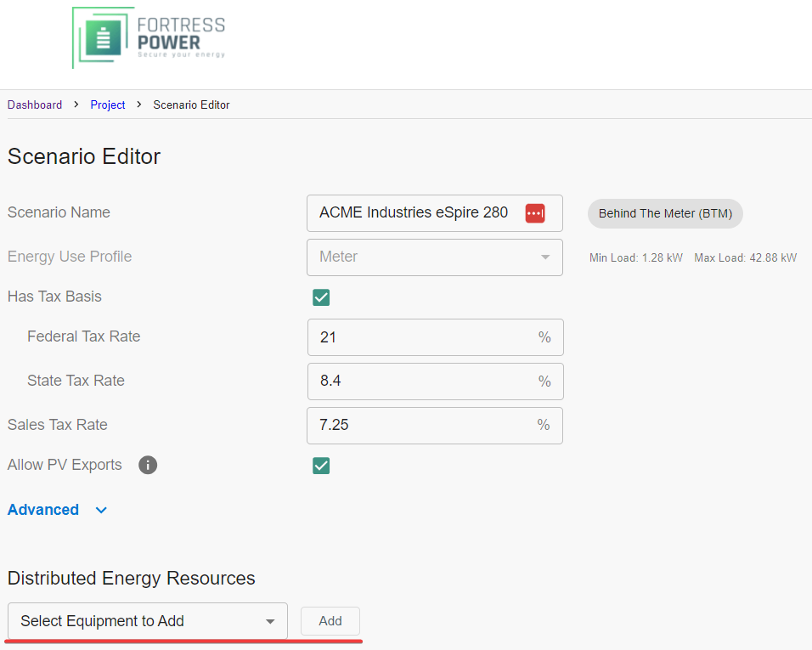Click the Scenario Name text field
Image resolution: width=812 pixels, height=650 pixels.
tap(414, 213)
